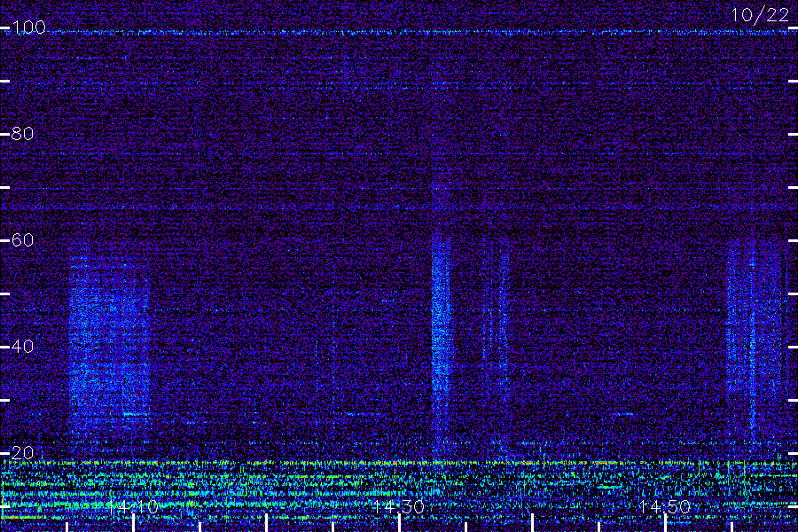The image size is (798, 532).
Task: Click the 100 frequency axis label
Action: (28, 27)
